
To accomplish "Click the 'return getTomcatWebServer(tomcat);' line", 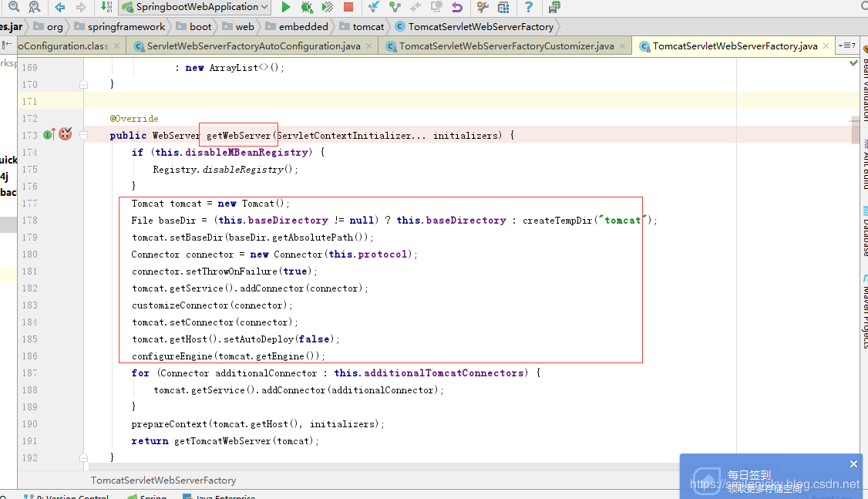I will (x=225, y=441).
